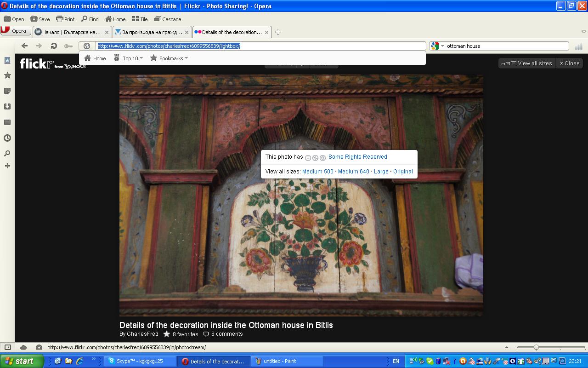This screenshot has height=368, width=588.
Task: Open the search engine selector dropdown
Action: pyautogui.click(x=438, y=46)
